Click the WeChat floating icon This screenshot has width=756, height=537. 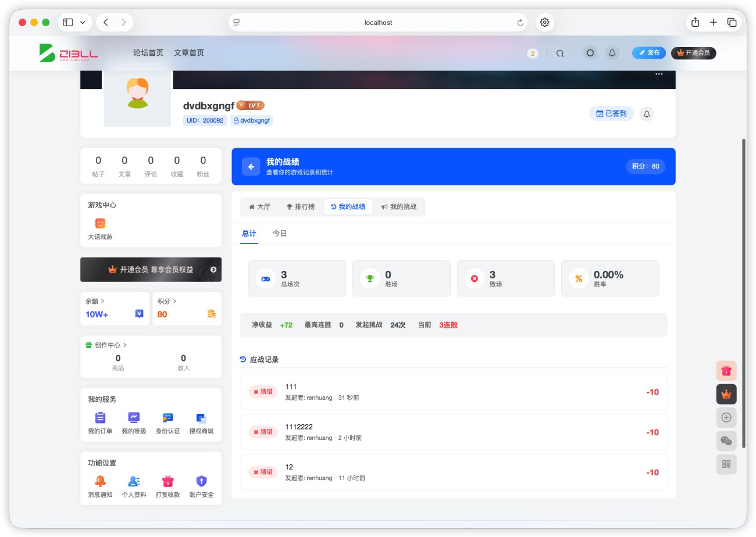726,441
